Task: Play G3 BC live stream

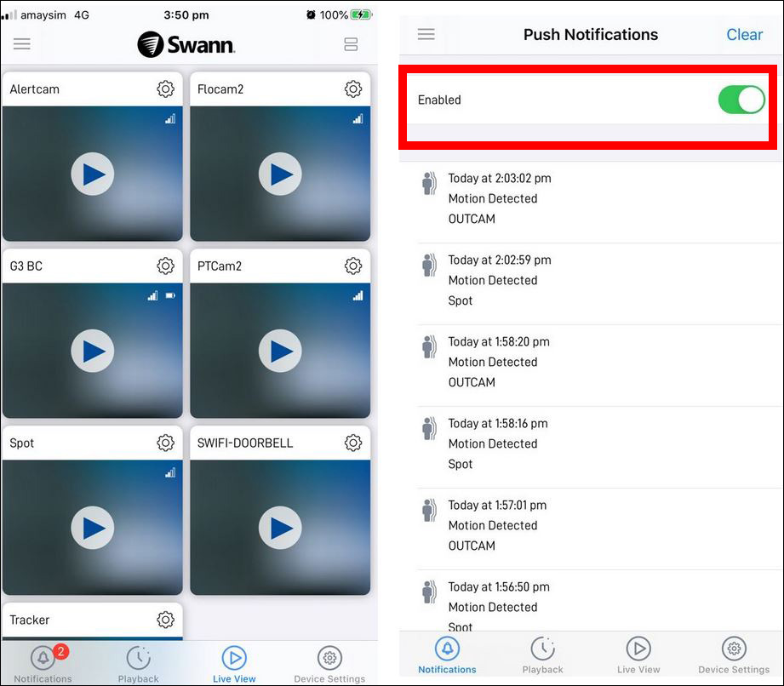Action: (93, 351)
